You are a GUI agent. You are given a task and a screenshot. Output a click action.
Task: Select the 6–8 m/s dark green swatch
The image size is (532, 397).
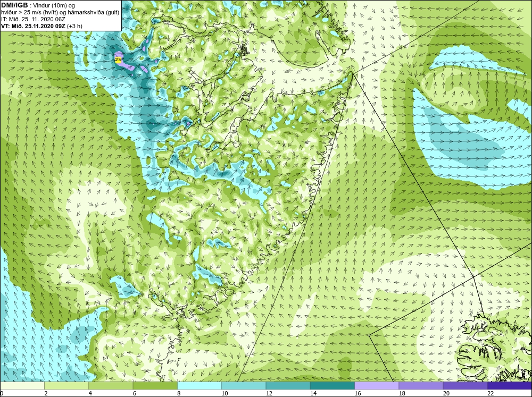pos(155,386)
